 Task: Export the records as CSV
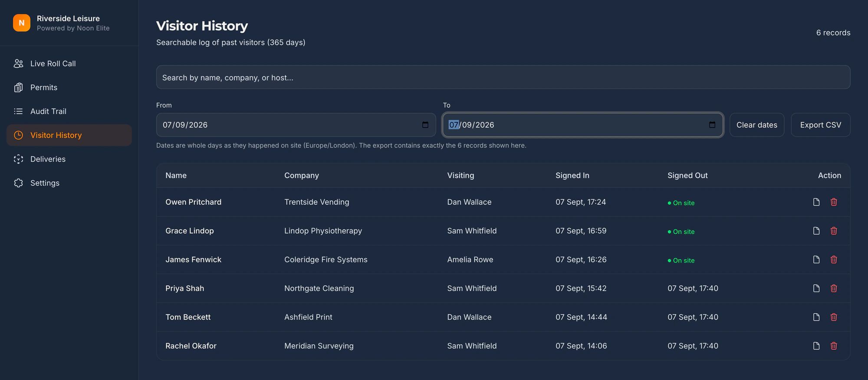pyautogui.click(x=820, y=125)
